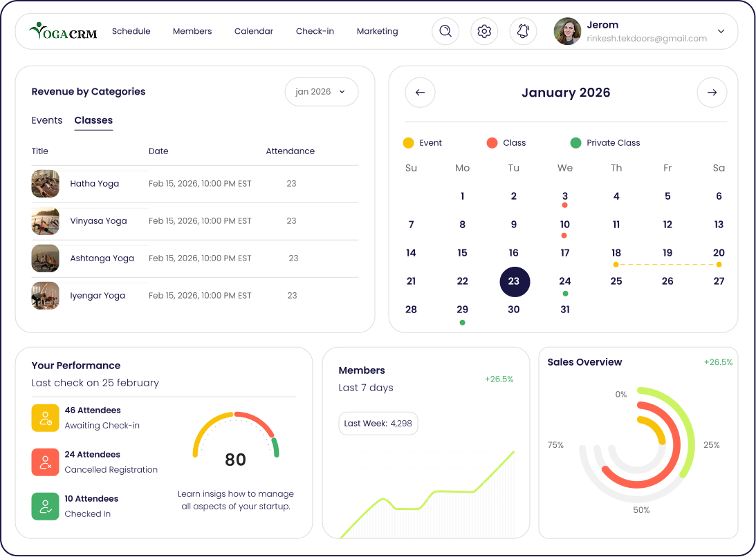Click the previous month arrow on the calendar
Image resolution: width=756 pixels, height=557 pixels.
pos(420,93)
